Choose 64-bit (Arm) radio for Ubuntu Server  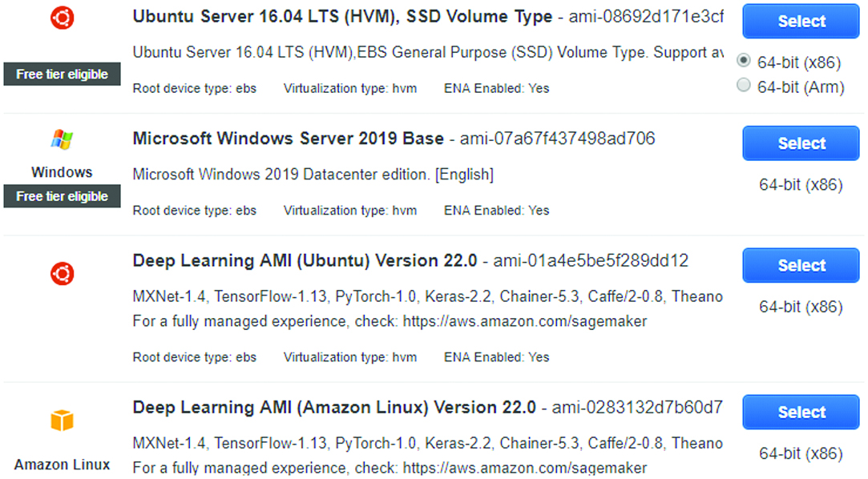744,85
